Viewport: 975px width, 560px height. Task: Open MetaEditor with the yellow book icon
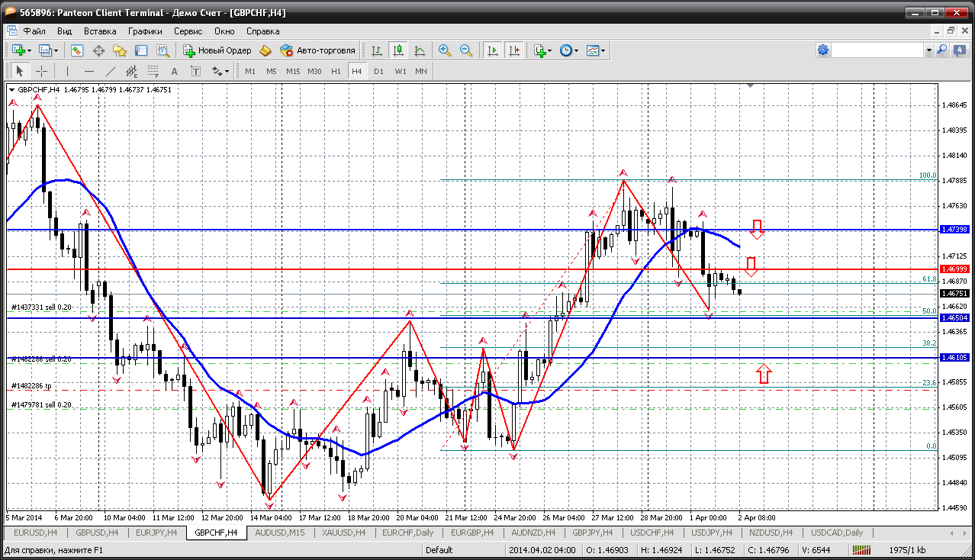tap(265, 50)
